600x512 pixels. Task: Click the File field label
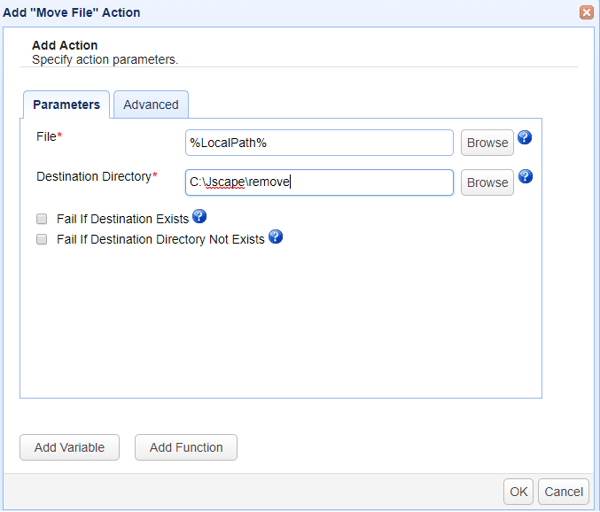tap(47, 137)
